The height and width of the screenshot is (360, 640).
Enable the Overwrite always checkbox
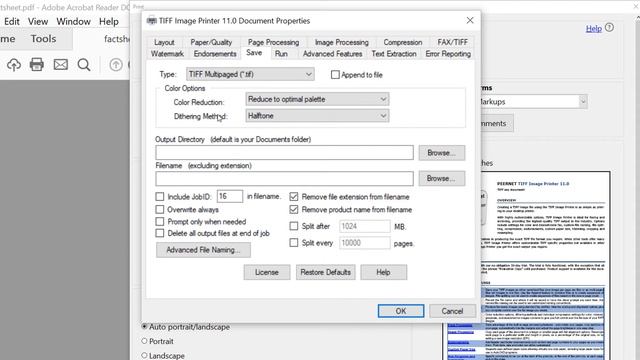[x=160, y=209]
